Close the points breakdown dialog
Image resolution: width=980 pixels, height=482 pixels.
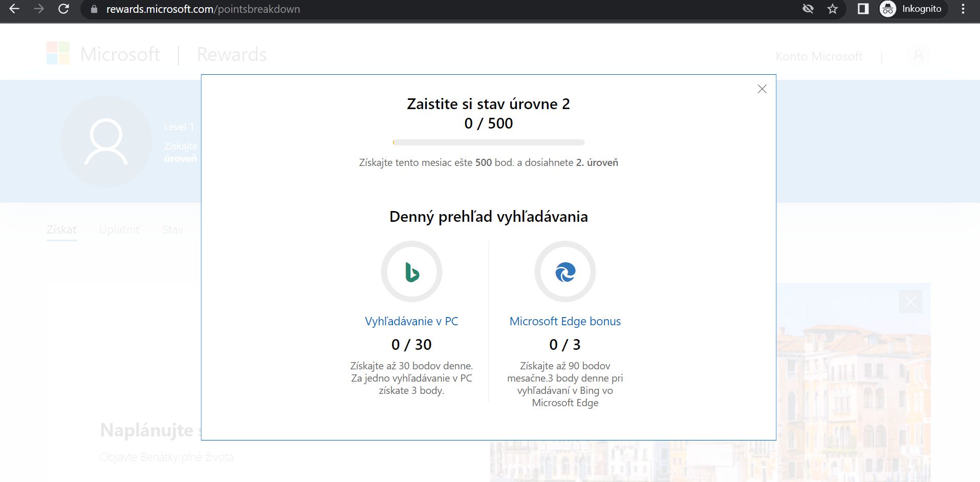[x=762, y=89]
